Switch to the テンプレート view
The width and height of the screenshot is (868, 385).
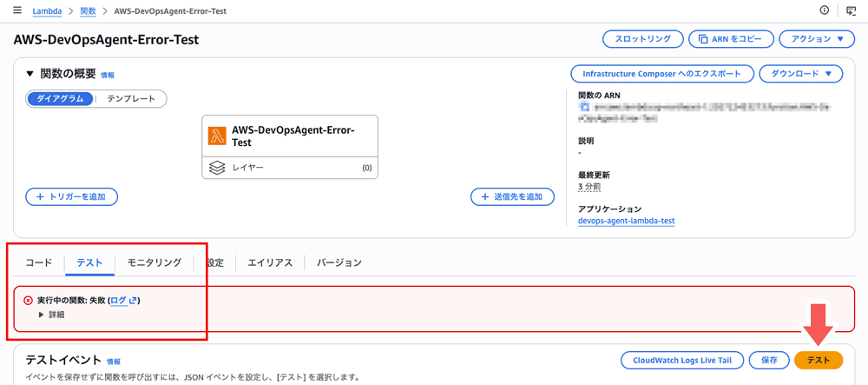131,99
